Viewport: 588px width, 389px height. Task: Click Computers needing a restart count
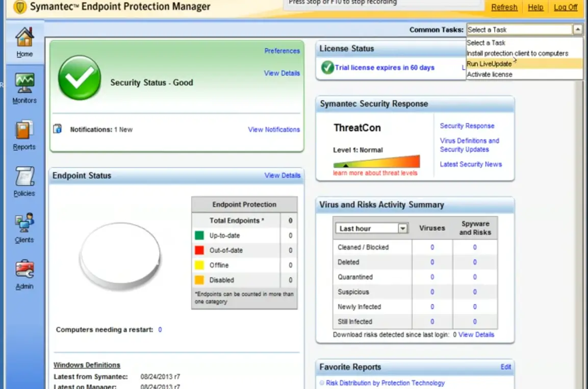[160, 329]
